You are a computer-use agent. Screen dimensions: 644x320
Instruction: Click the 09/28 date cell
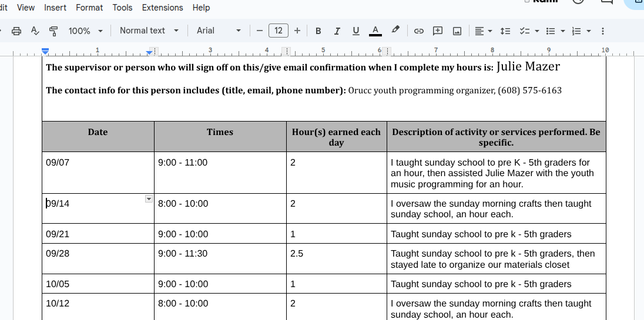pos(98,258)
